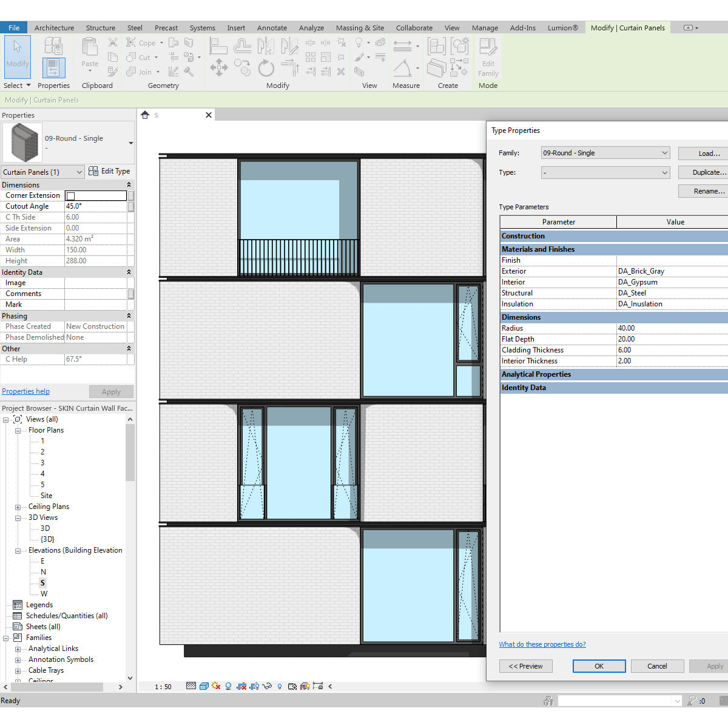The image size is (728, 728).
Task: Change the 1:50 view scale
Action: [162, 686]
